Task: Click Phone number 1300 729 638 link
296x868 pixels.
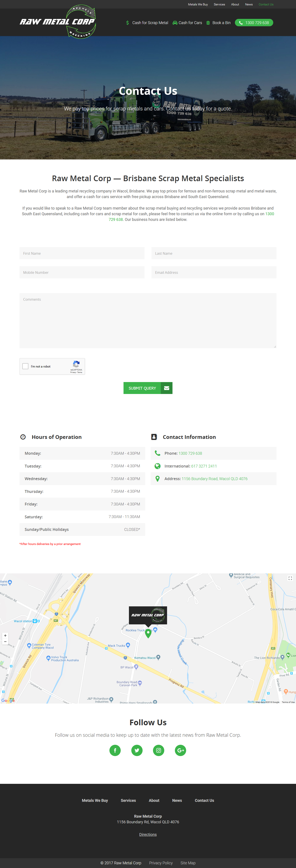Action: 190,454
